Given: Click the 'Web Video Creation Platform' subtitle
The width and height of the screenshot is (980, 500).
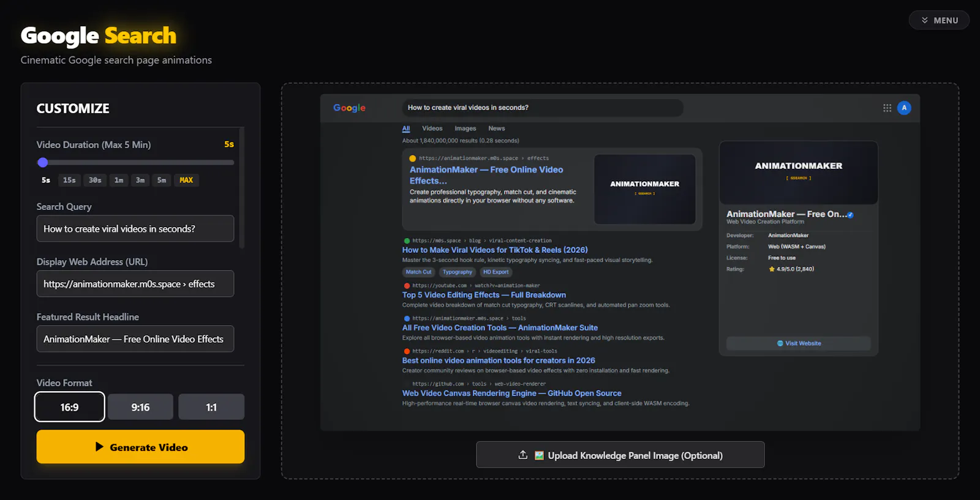Looking at the screenshot, I should tap(766, 222).
